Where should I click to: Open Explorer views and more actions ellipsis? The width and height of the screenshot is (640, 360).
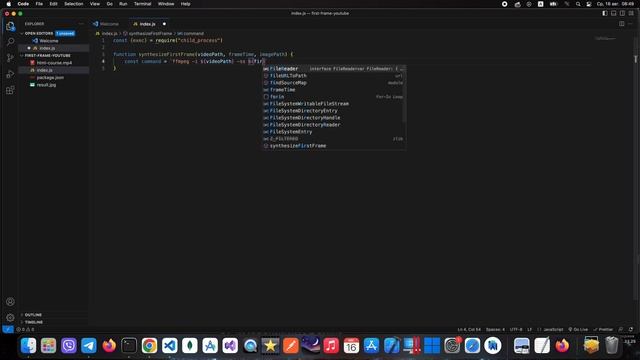(x=81, y=24)
